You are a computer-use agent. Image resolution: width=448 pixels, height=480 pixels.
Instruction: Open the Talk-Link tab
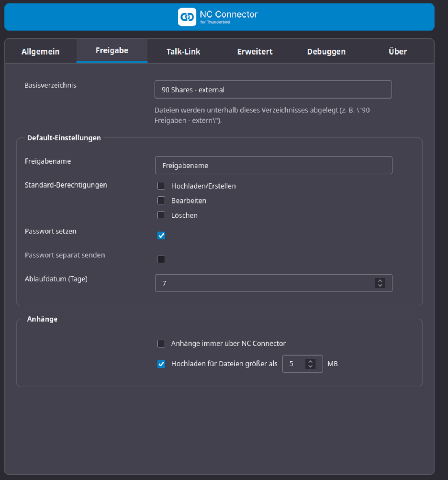183,52
